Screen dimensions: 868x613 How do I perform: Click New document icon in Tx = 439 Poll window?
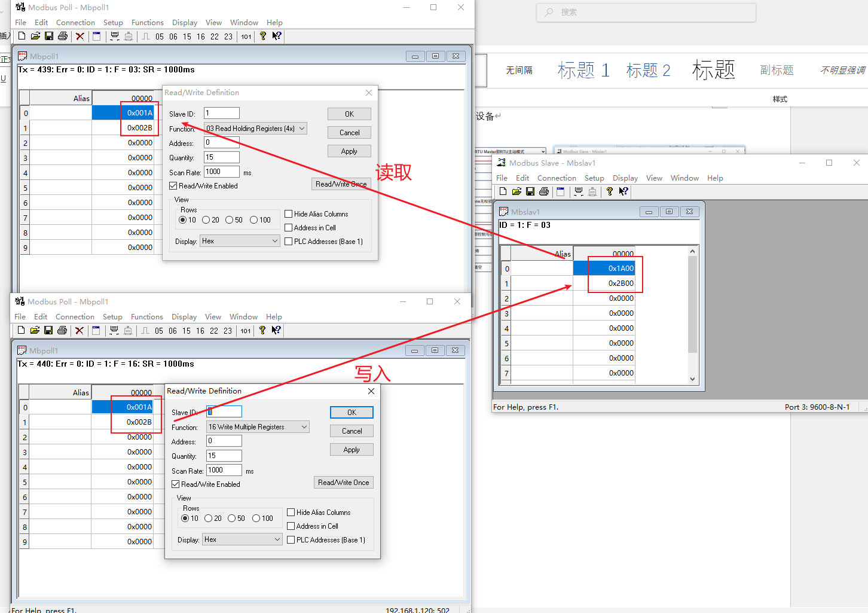coord(22,36)
